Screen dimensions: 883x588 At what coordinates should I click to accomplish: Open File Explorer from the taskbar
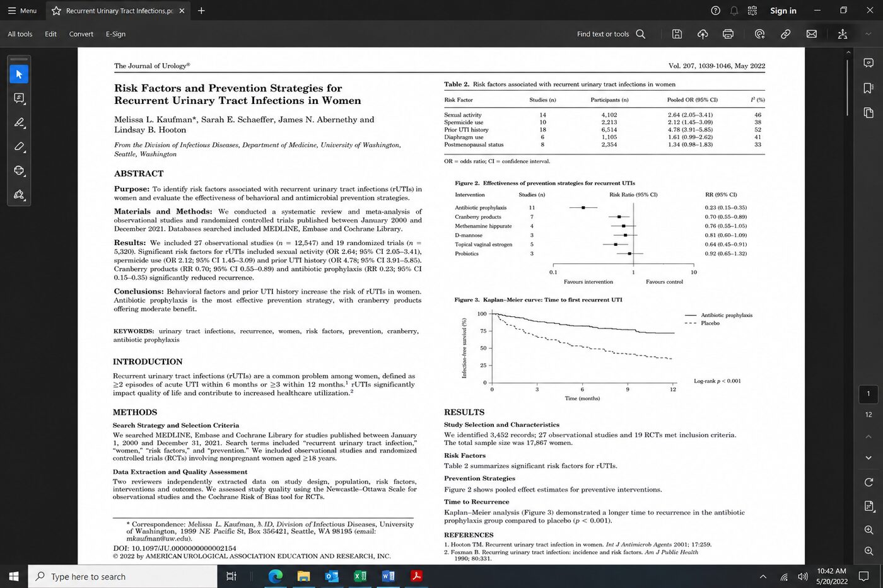[x=303, y=576]
